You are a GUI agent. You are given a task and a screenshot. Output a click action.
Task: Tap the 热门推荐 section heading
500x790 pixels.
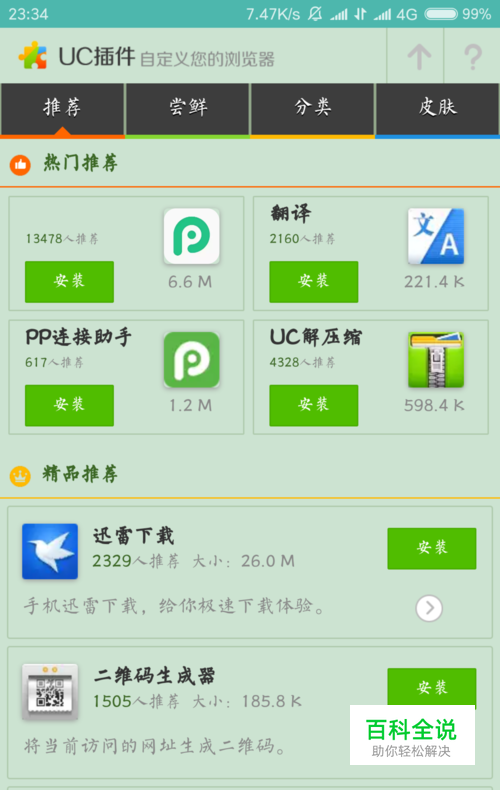point(80,163)
